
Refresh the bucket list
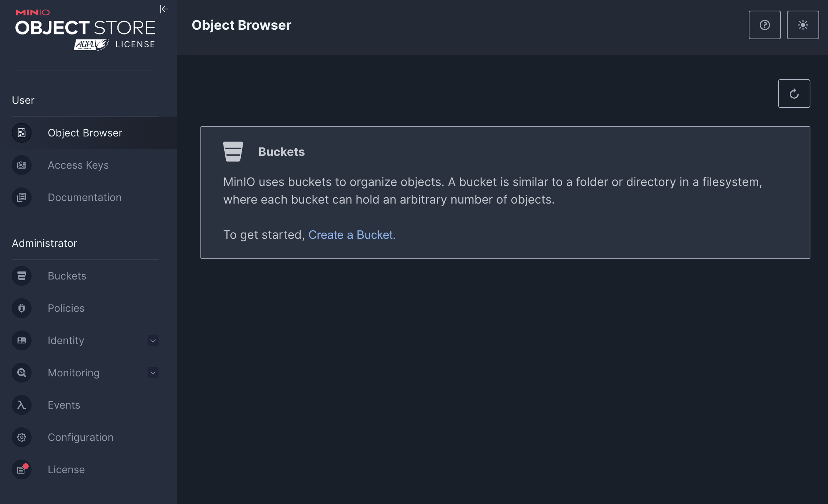point(794,94)
